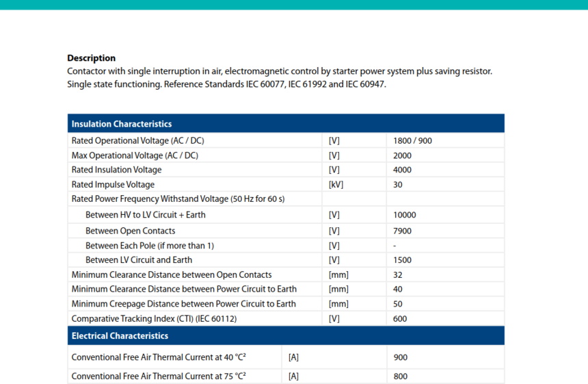Click Between Each Pole row label
Image resolution: width=588 pixels, height=384 pixels.
coord(149,246)
